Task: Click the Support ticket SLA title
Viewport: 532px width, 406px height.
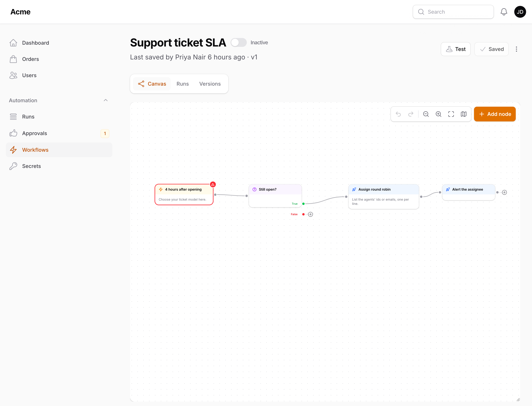Action: 178,42
